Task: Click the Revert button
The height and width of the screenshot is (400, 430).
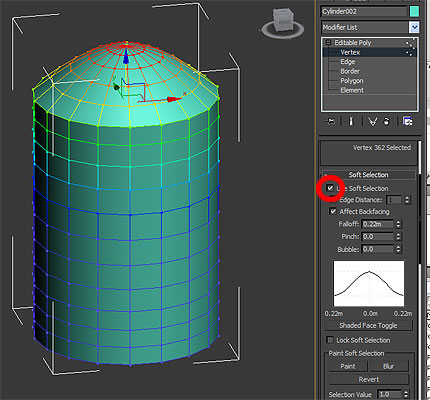Action: (x=369, y=380)
